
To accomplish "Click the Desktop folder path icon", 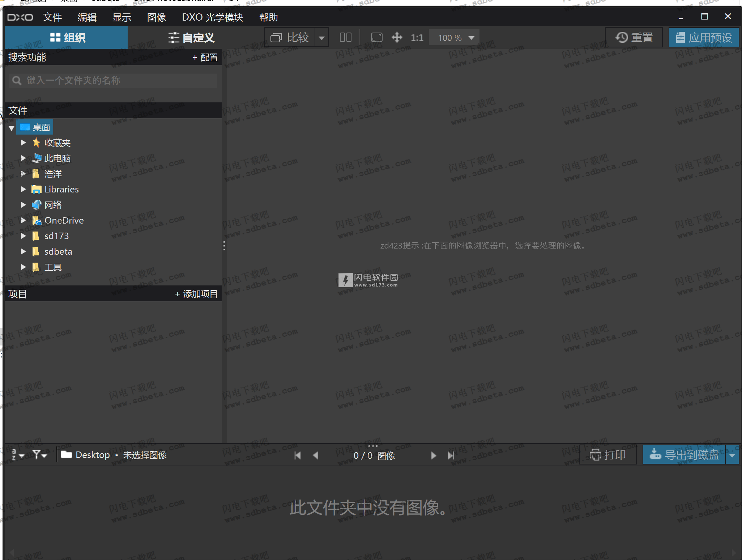I will point(67,454).
